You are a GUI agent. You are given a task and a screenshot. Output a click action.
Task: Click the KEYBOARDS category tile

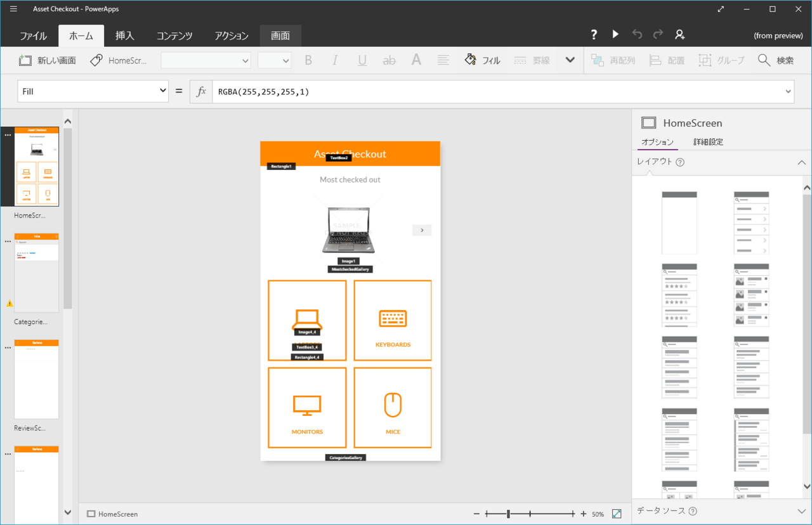click(393, 321)
